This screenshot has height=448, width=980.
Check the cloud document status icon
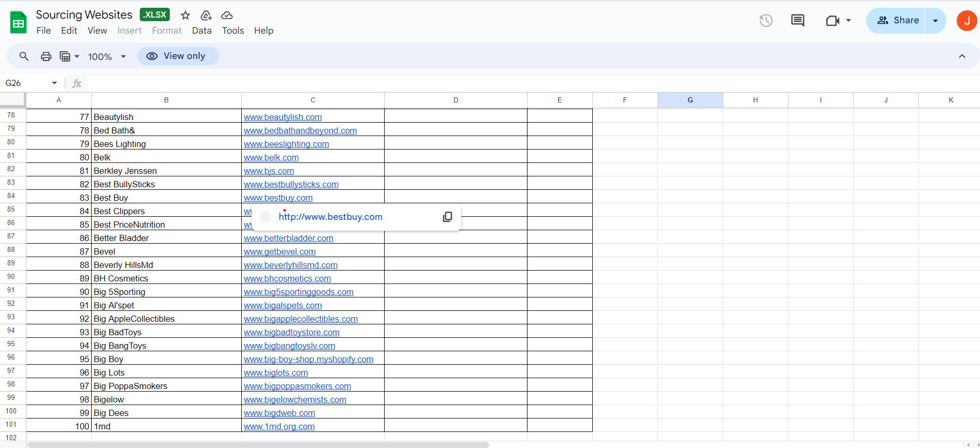tap(227, 16)
